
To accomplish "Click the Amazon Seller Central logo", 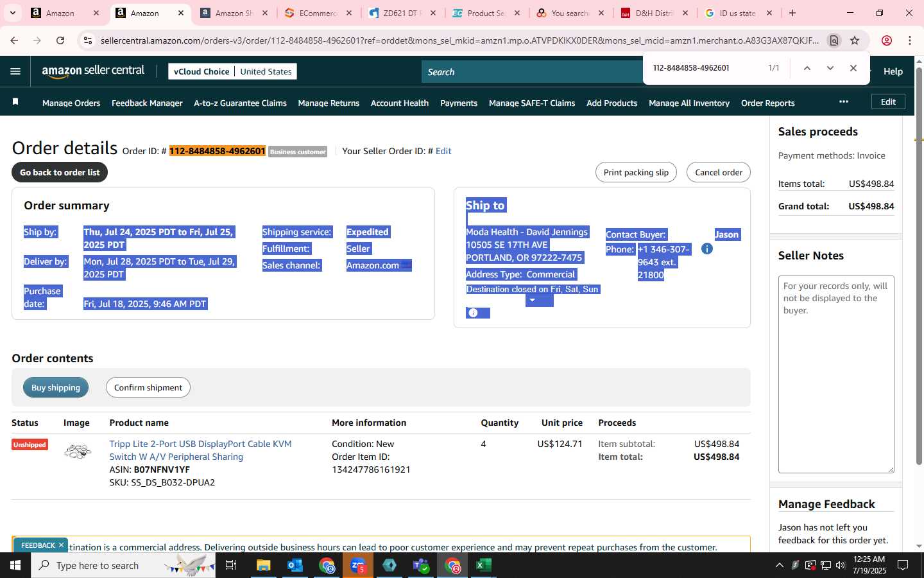I will click(94, 71).
